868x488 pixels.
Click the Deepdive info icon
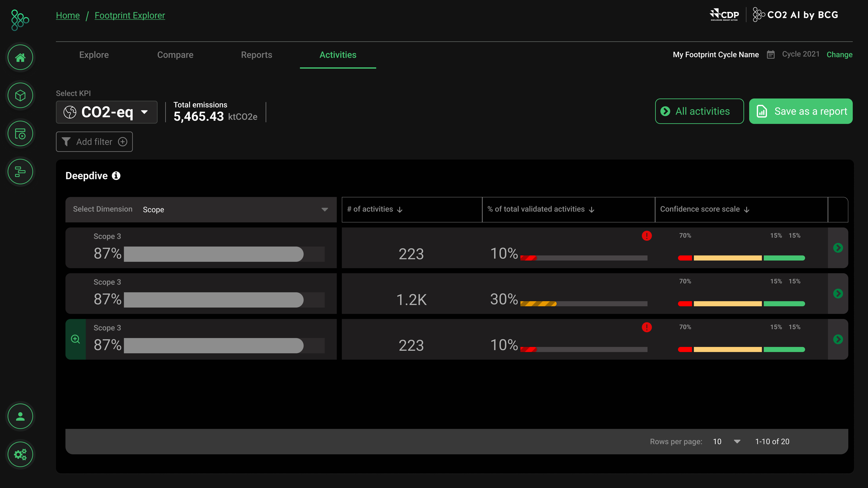pyautogui.click(x=116, y=176)
